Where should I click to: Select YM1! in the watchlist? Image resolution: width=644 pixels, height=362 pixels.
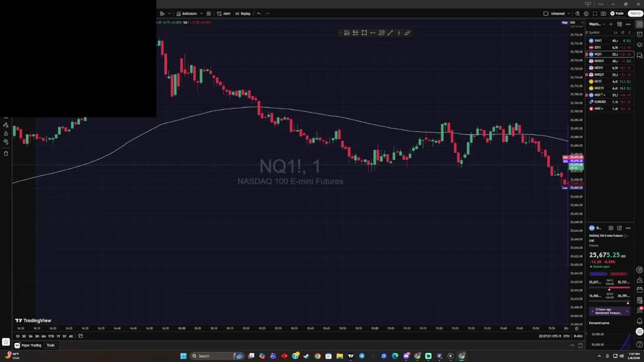pos(609,40)
